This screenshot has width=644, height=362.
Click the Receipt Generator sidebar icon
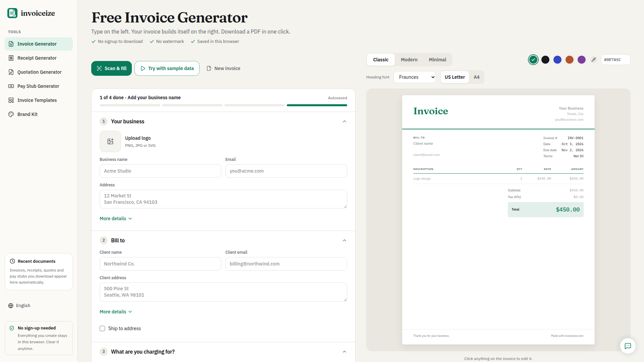click(x=11, y=58)
